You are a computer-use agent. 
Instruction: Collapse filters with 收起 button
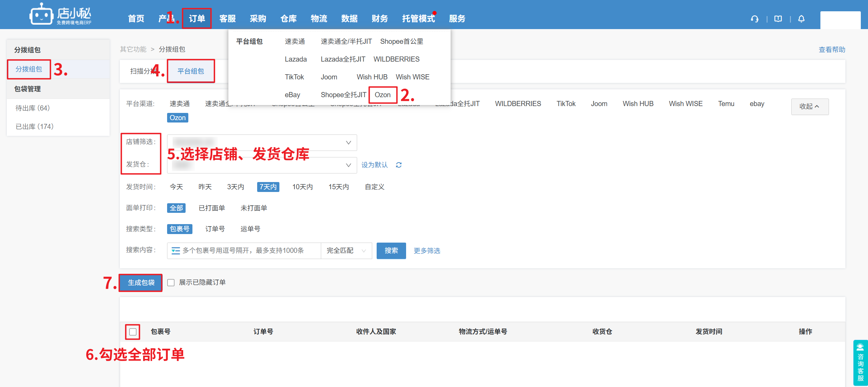(x=810, y=106)
